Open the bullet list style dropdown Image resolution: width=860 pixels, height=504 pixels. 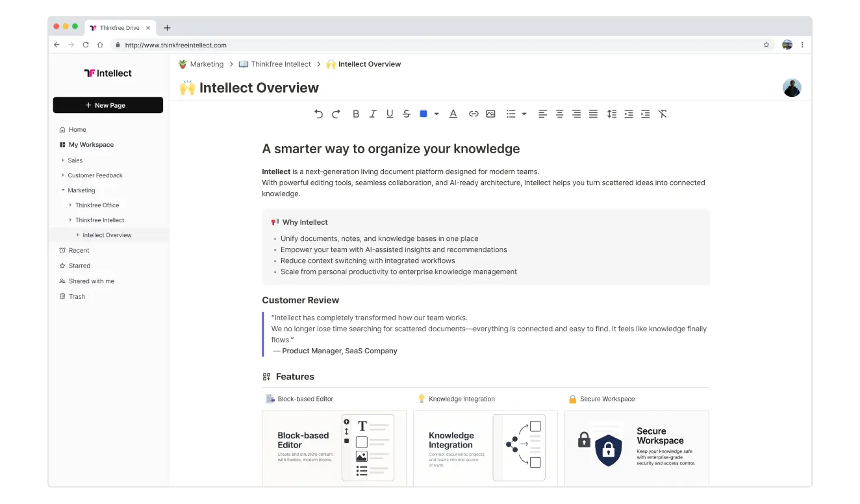pyautogui.click(x=524, y=114)
